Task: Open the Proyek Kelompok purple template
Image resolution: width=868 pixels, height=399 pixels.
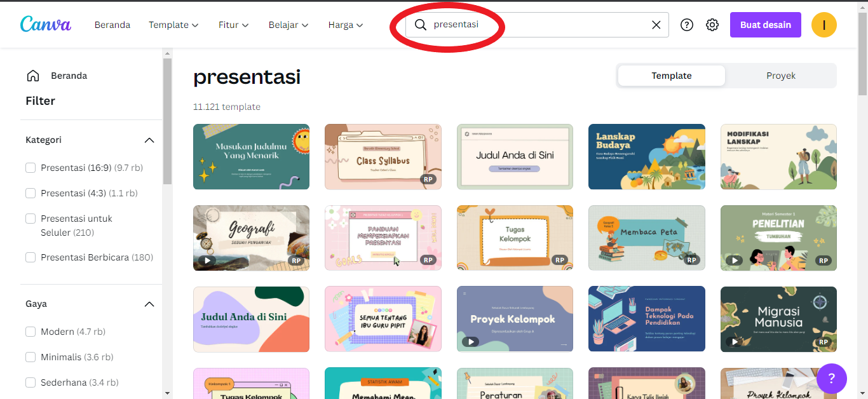Action: [x=515, y=319]
